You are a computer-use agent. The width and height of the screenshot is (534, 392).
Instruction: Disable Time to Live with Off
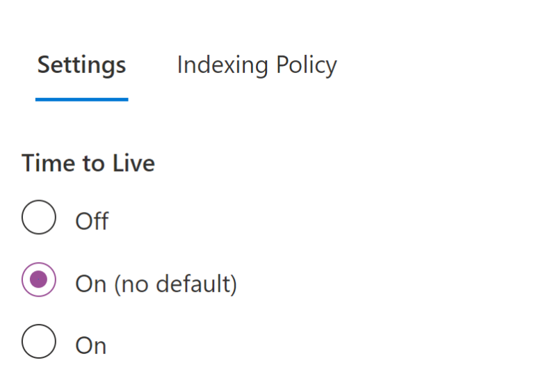pyautogui.click(x=39, y=218)
